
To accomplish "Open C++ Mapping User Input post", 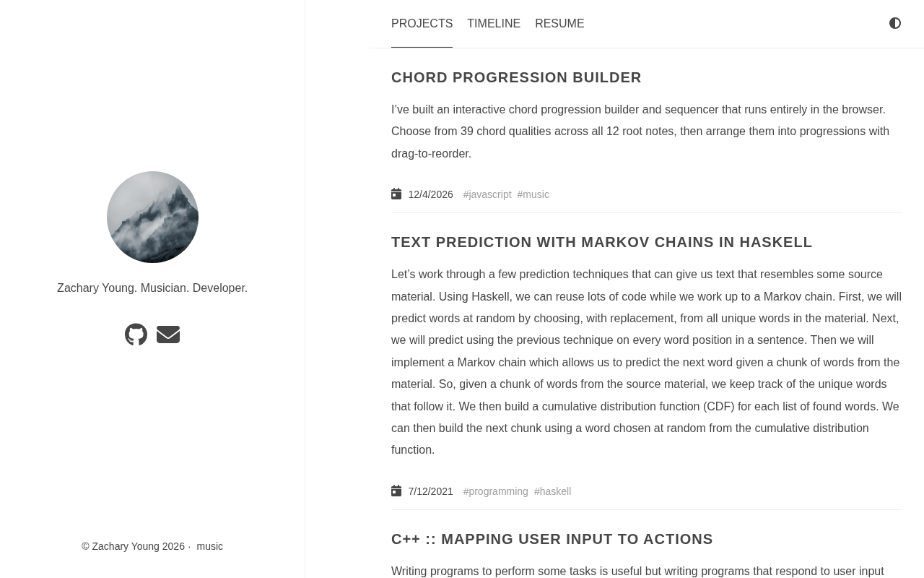I will (x=552, y=539).
